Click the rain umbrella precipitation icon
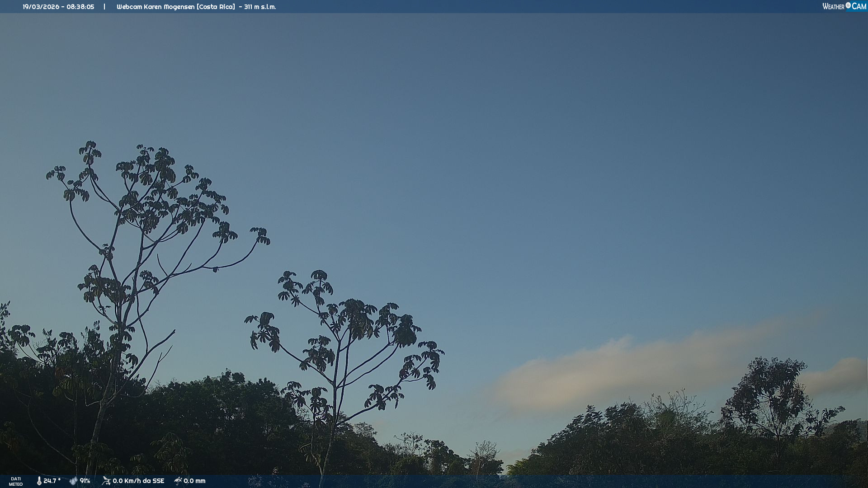 [x=178, y=481]
